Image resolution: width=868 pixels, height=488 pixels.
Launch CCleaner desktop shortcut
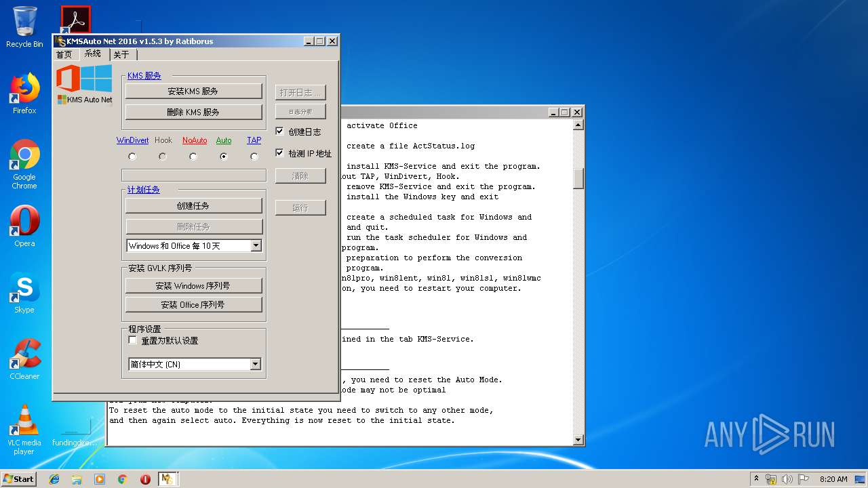click(x=24, y=359)
